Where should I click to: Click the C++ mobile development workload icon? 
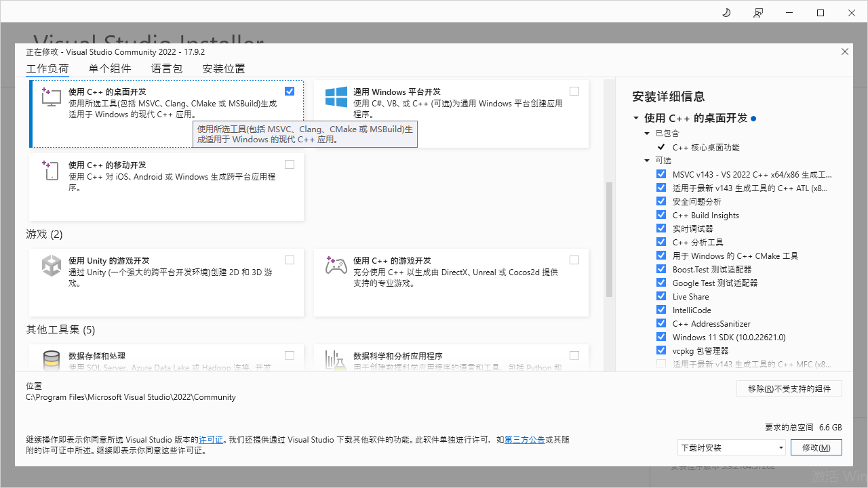tap(51, 170)
